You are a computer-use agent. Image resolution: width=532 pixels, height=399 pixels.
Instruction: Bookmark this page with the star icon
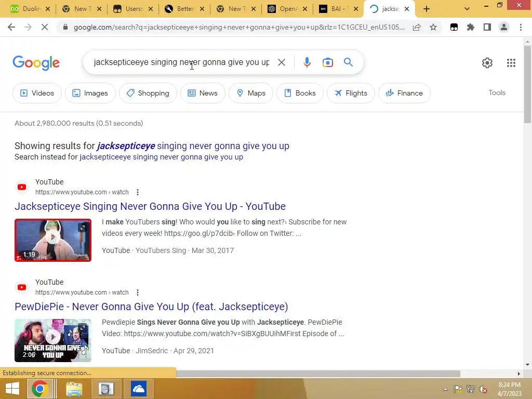pyautogui.click(x=433, y=27)
